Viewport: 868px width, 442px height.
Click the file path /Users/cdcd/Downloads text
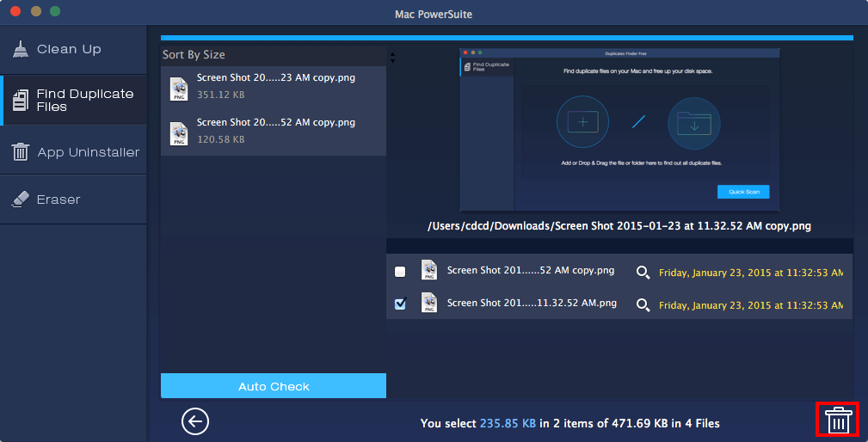click(619, 226)
